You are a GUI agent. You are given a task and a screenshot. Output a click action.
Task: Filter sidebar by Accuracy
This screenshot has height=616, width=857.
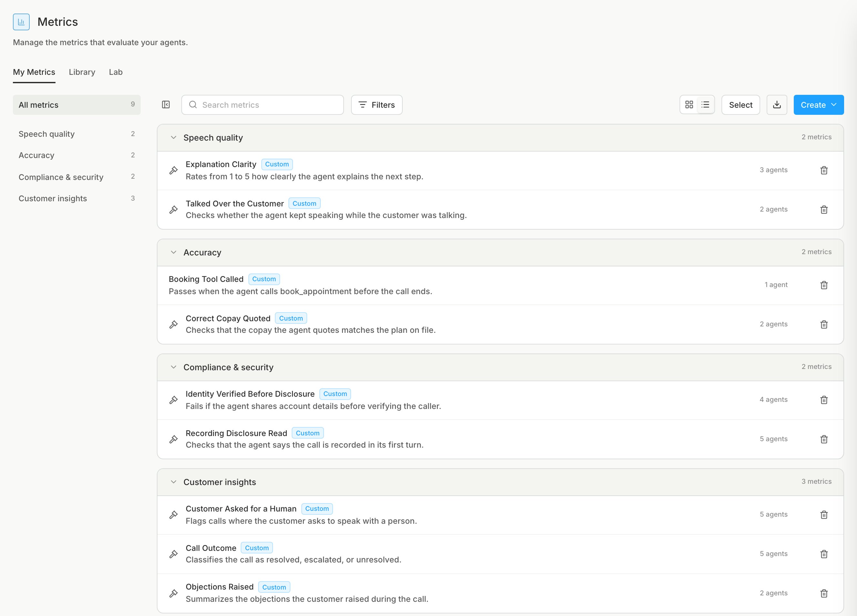(77, 155)
